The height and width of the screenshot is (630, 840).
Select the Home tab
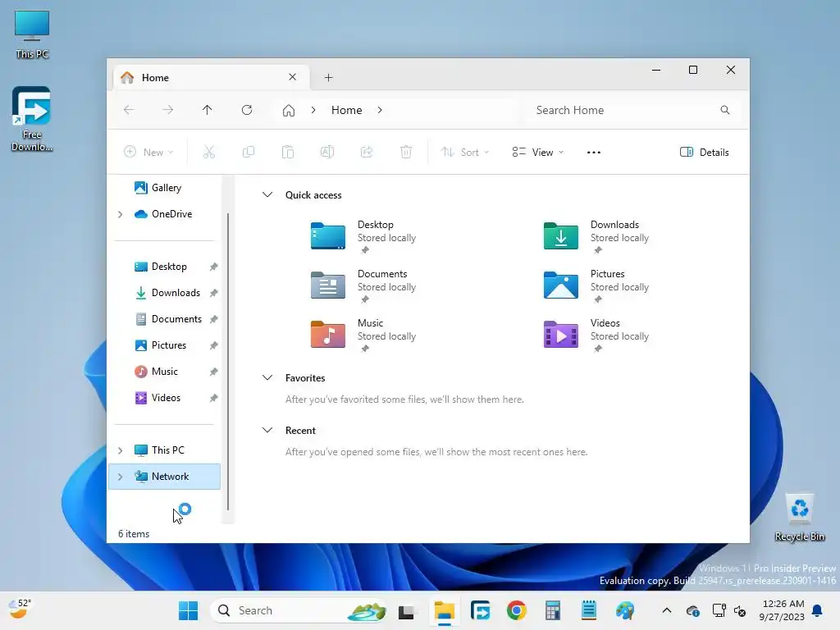pos(212,78)
